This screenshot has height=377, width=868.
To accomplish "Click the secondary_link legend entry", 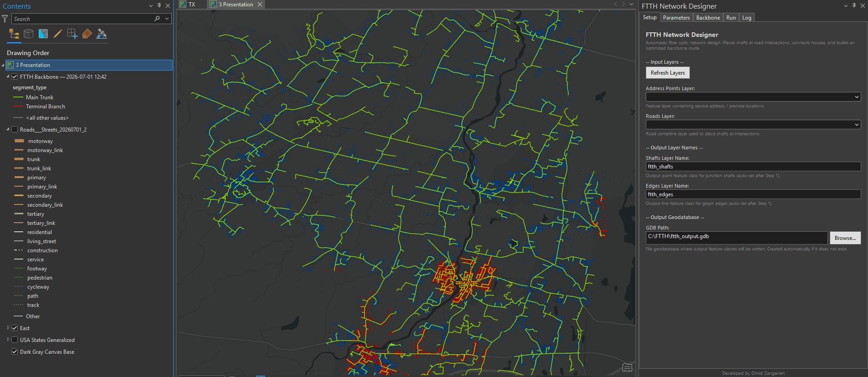I will (x=45, y=205).
